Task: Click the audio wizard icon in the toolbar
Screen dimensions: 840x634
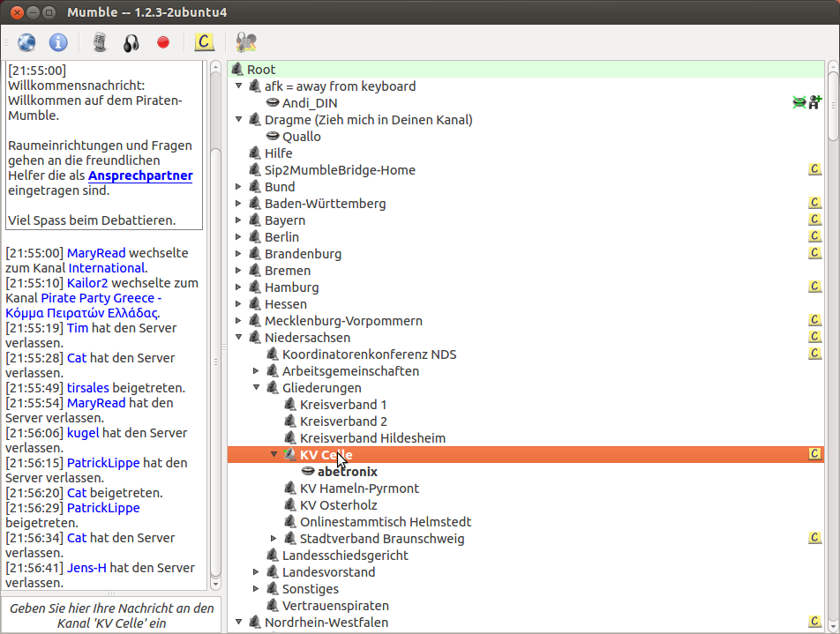Action: click(246, 41)
